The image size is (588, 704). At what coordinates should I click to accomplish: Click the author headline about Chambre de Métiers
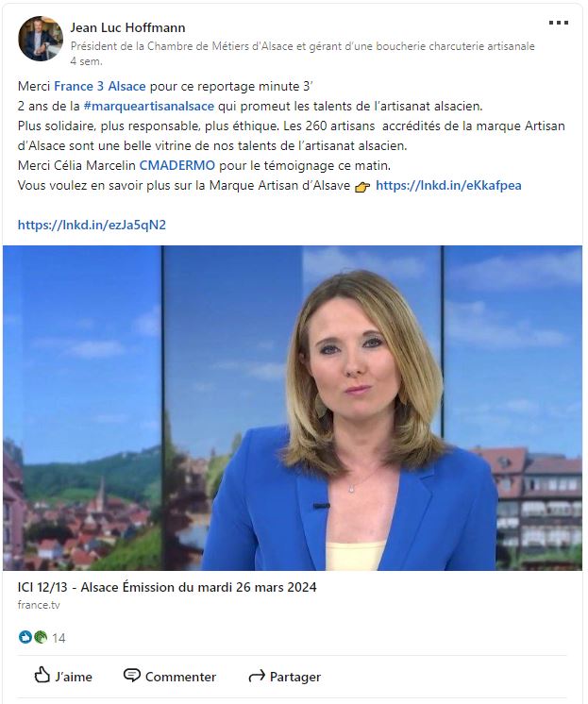click(x=302, y=46)
